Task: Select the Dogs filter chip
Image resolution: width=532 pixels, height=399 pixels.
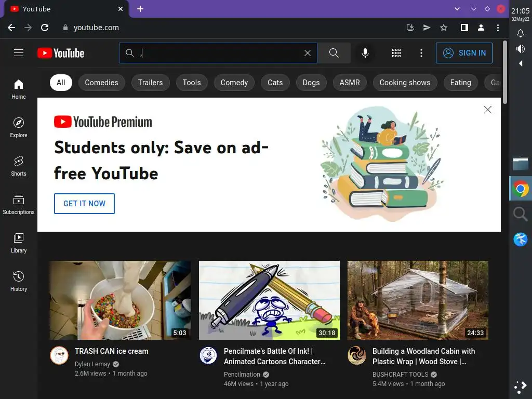Action: pos(311,83)
